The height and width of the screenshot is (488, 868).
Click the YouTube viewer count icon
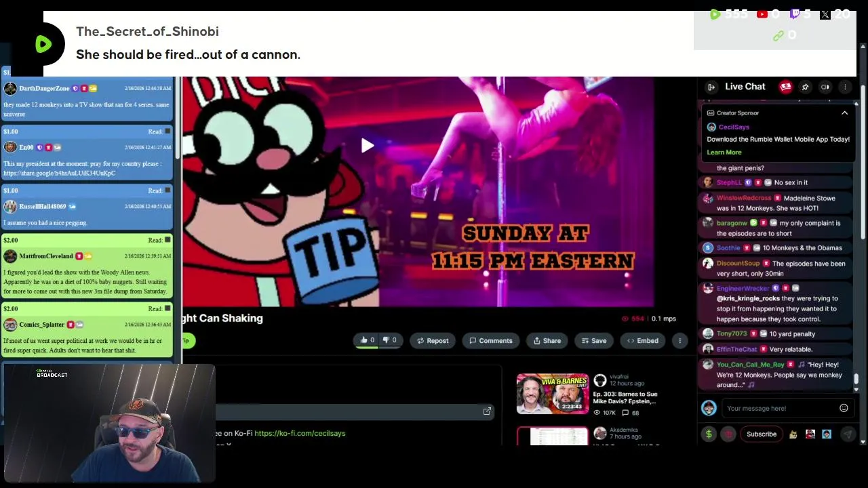click(762, 14)
